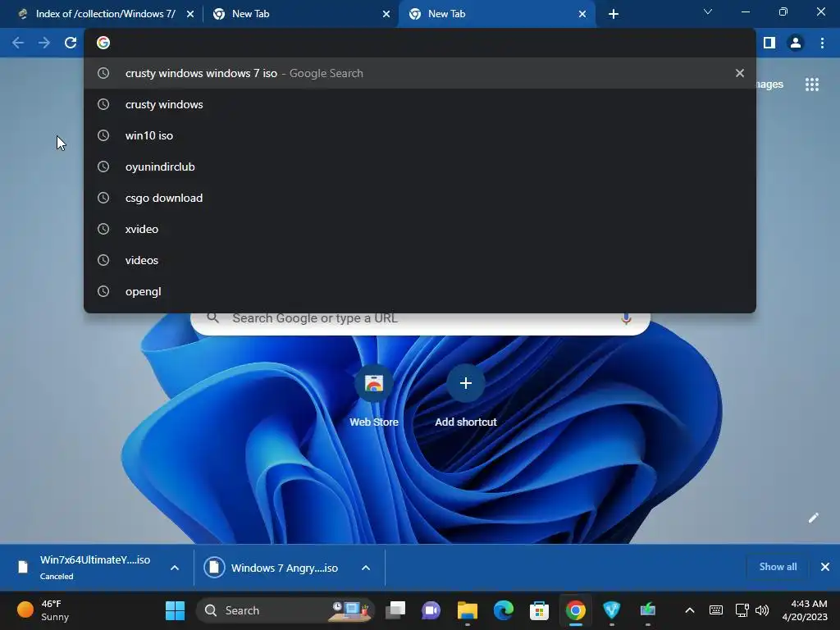Open the tab search dropdown chevron
840x630 pixels.
pyautogui.click(x=708, y=11)
